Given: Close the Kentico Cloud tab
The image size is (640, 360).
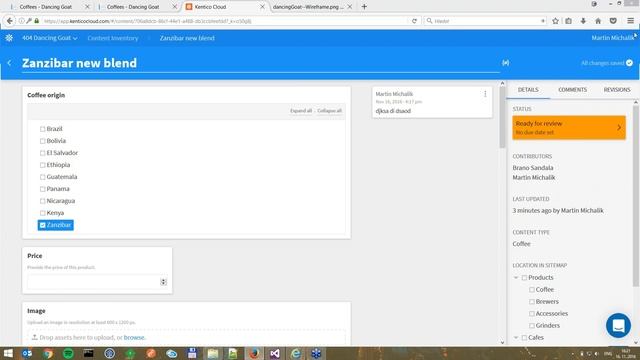Looking at the screenshot, I should pyautogui.click(x=262, y=7).
